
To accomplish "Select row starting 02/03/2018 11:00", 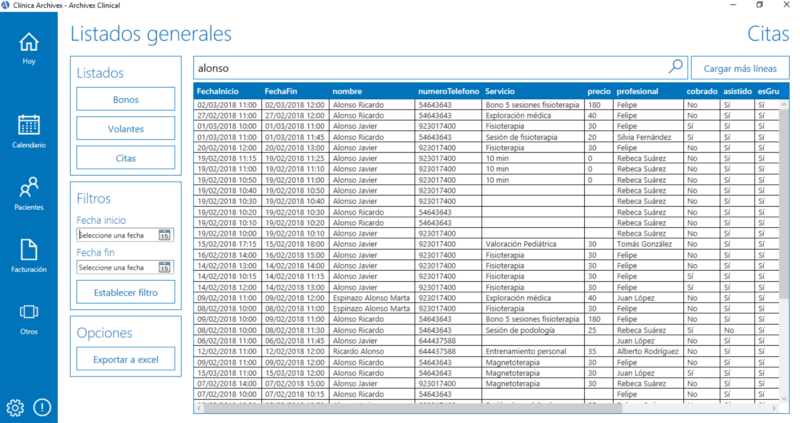I will pos(486,105).
